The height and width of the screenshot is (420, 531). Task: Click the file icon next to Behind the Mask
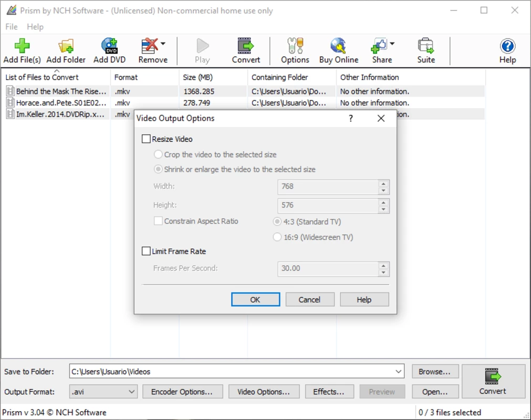(x=11, y=91)
